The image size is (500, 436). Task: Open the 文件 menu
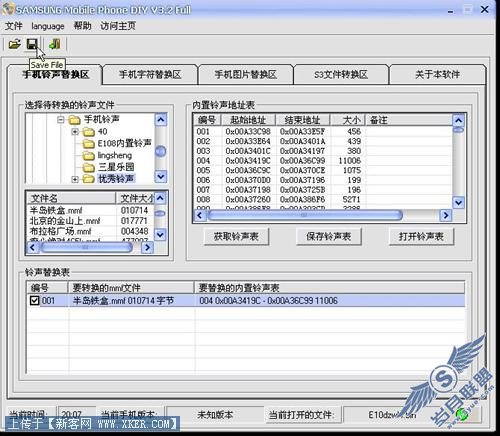click(14, 26)
